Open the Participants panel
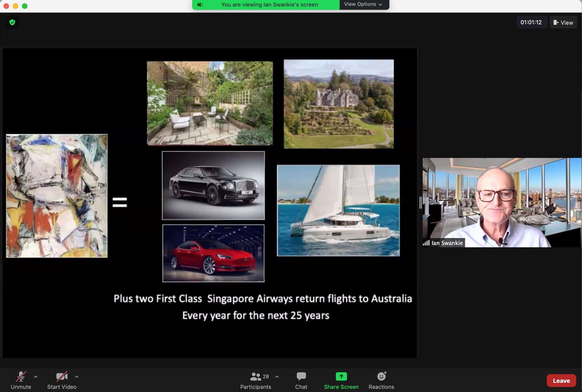 click(x=255, y=380)
